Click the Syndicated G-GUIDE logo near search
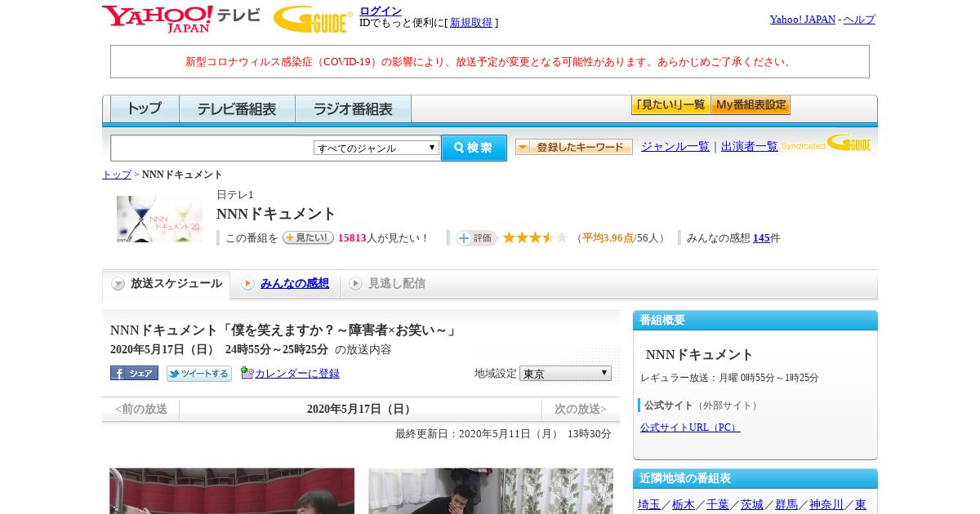 tap(826, 144)
